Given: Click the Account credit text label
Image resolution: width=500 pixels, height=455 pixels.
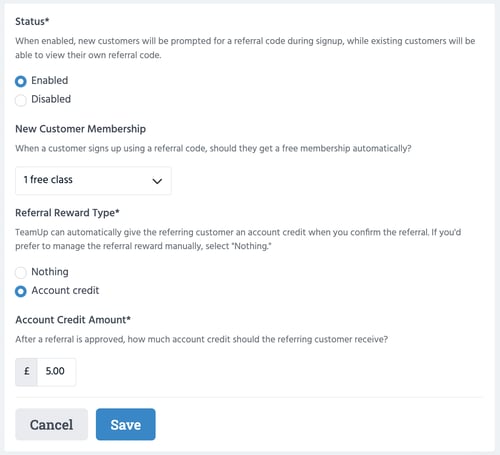Looking at the screenshot, I should coord(65,290).
